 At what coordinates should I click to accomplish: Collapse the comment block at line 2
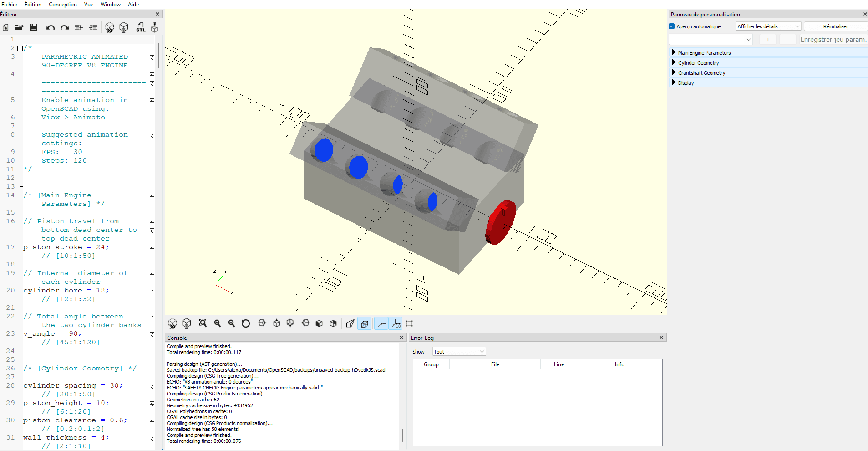pyautogui.click(x=20, y=48)
